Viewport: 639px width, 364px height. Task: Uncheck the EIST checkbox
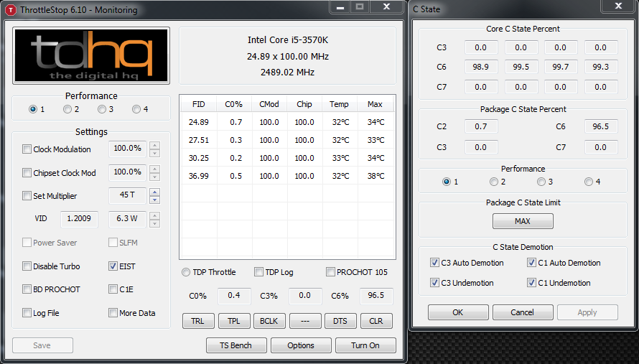(x=113, y=266)
